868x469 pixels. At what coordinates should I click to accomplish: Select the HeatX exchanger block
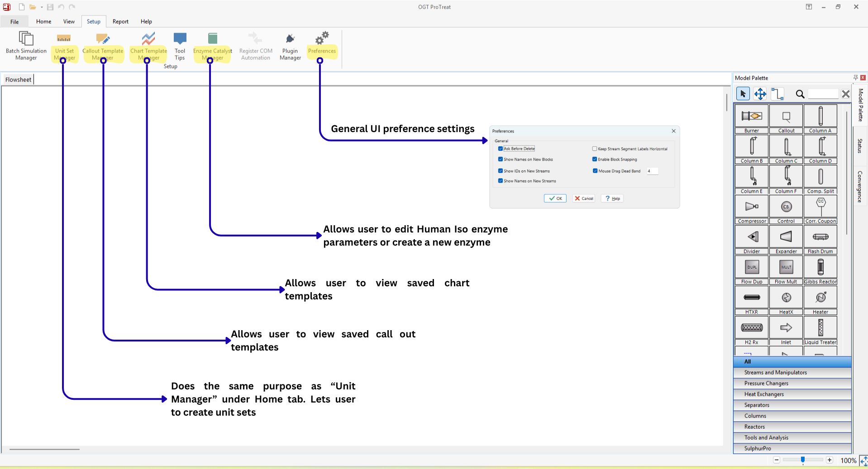tap(786, 300)
